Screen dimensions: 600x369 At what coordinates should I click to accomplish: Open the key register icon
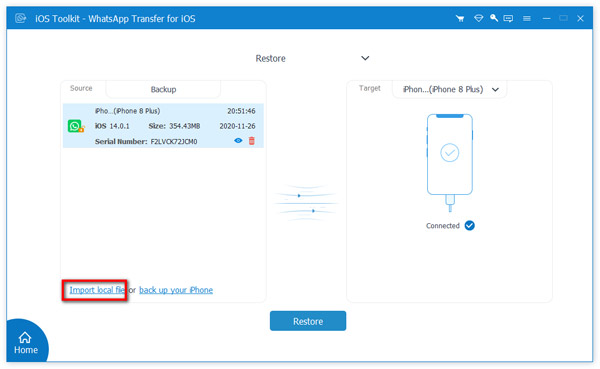click(x=494, y=18)
